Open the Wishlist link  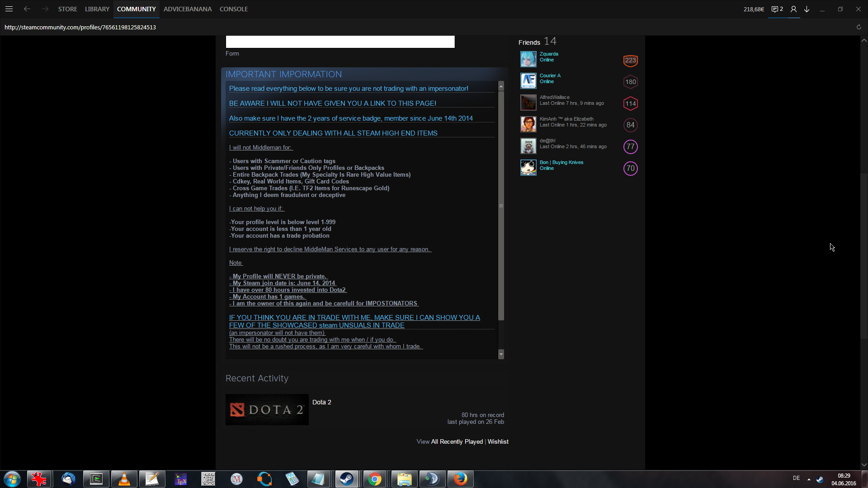[x=498, y=441]
